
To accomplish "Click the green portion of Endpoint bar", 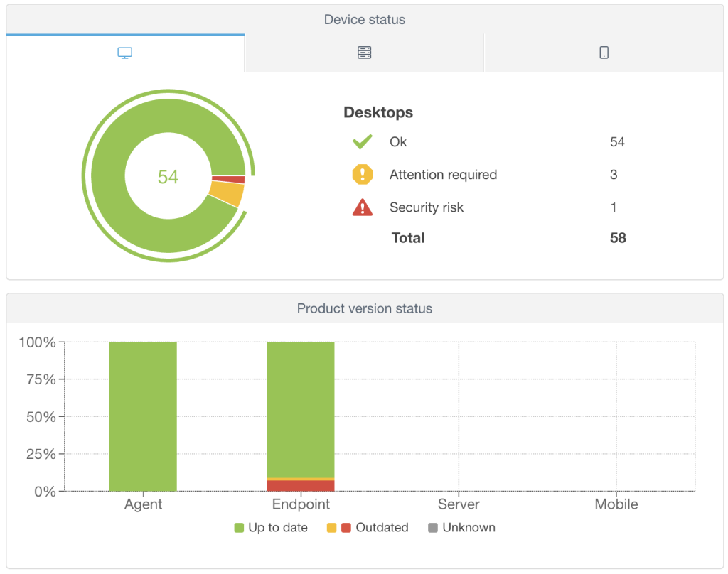I will coord(301,408).
